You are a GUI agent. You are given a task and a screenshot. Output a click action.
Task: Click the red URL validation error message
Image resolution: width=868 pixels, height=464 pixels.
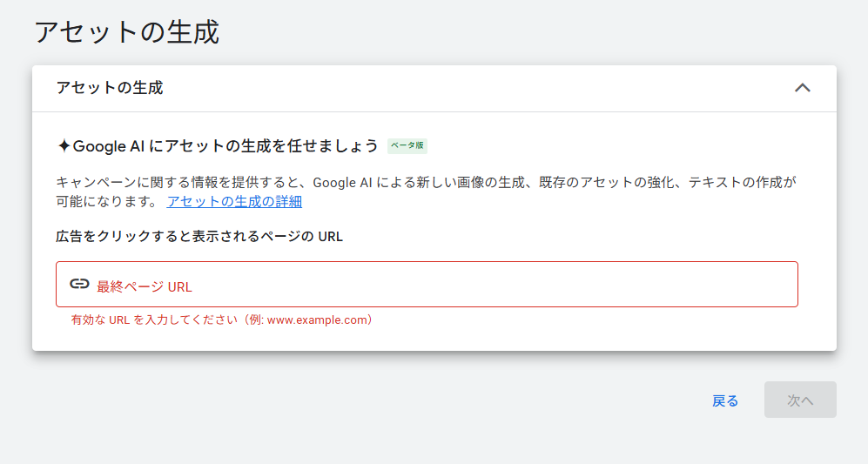(x=222, y=319)
